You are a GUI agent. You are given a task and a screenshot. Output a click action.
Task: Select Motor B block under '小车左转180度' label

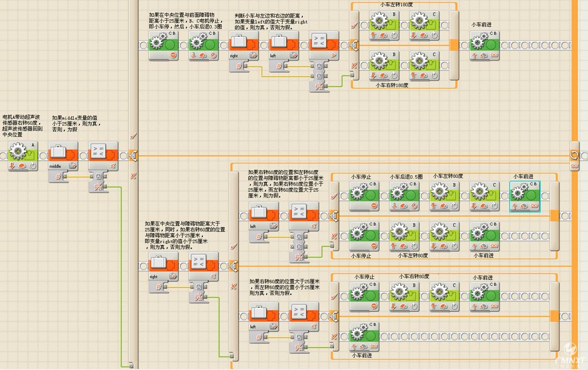pyautogui.click(x=384, y=25)
